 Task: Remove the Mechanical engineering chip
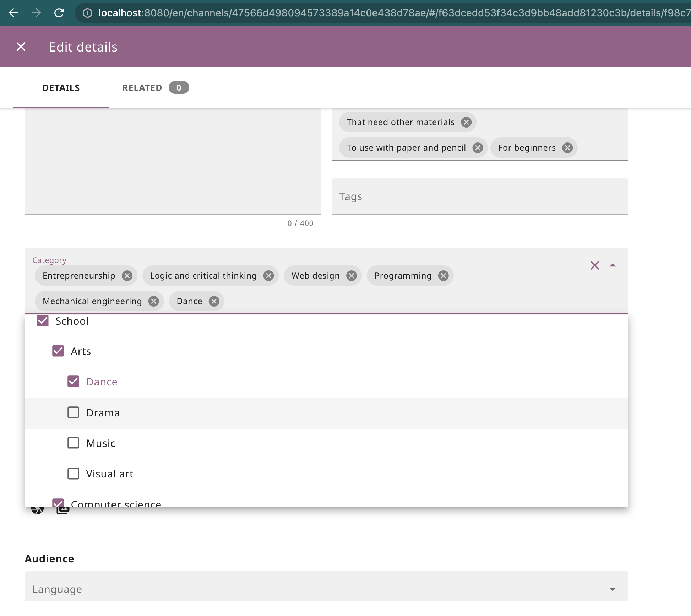[x=153, y=301]
